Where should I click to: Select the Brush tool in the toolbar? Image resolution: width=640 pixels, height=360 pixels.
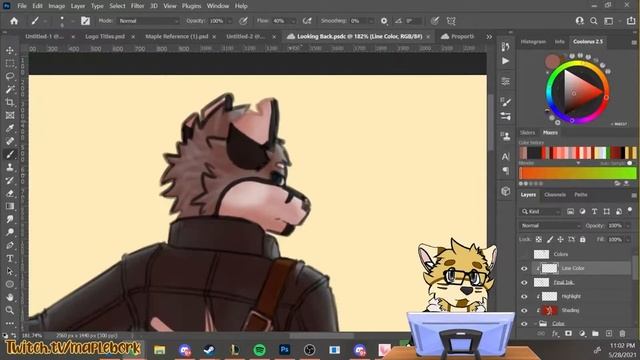[10, 154]
